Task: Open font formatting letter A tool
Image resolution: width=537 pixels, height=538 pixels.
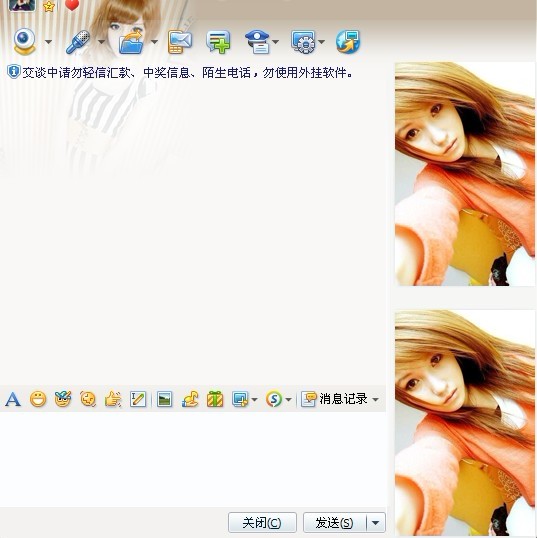Action: [13, 399]
